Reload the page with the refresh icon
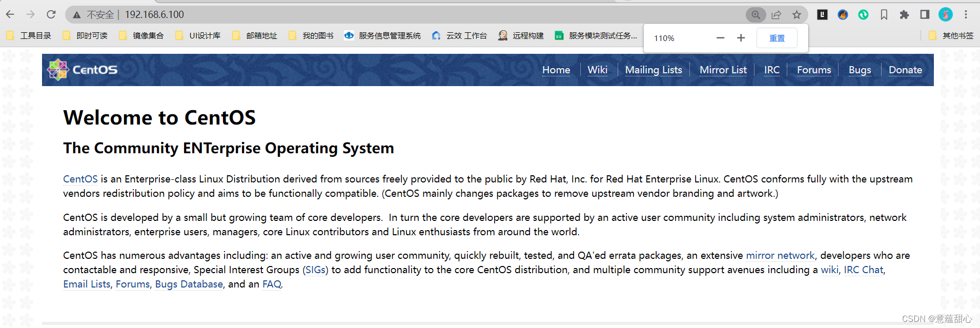This screenshot has width=980, height=328. click(x=51, y=14)
